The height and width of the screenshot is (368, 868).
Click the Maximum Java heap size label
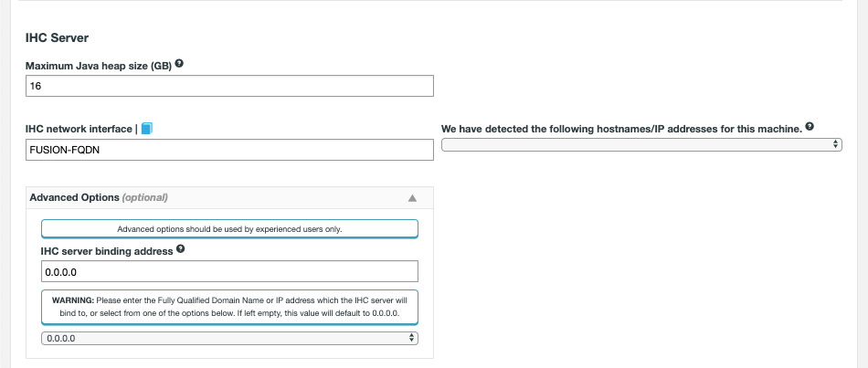(98, 66)
